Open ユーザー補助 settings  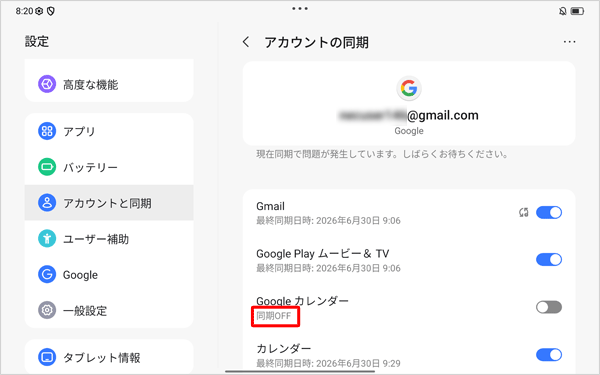[x=109, y=239]
